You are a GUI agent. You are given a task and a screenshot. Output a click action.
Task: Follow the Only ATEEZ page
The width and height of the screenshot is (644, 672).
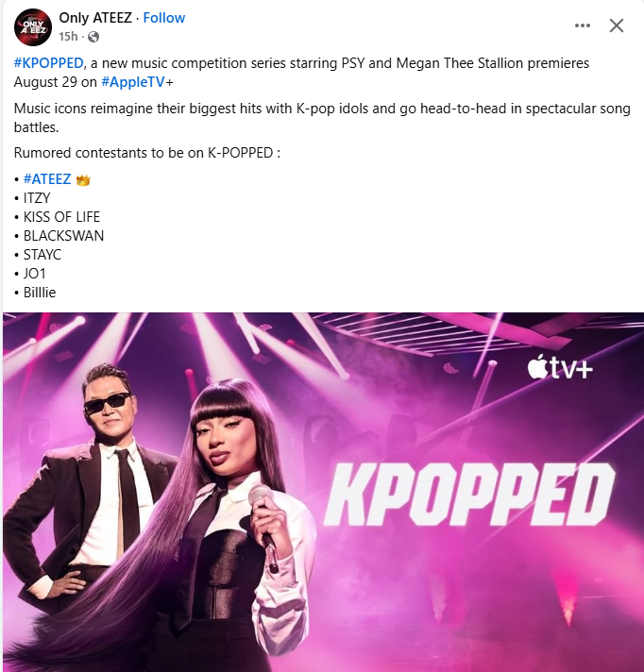click(x=163, y=18)
